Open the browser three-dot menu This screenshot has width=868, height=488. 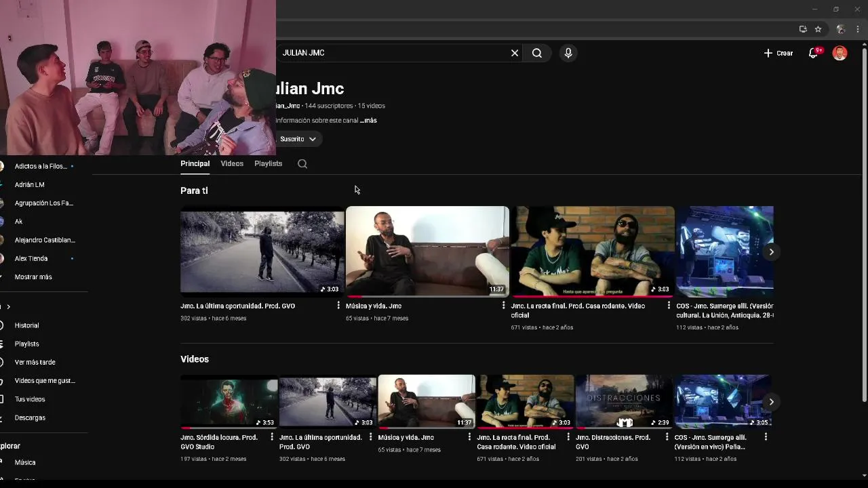coord(858,29)
